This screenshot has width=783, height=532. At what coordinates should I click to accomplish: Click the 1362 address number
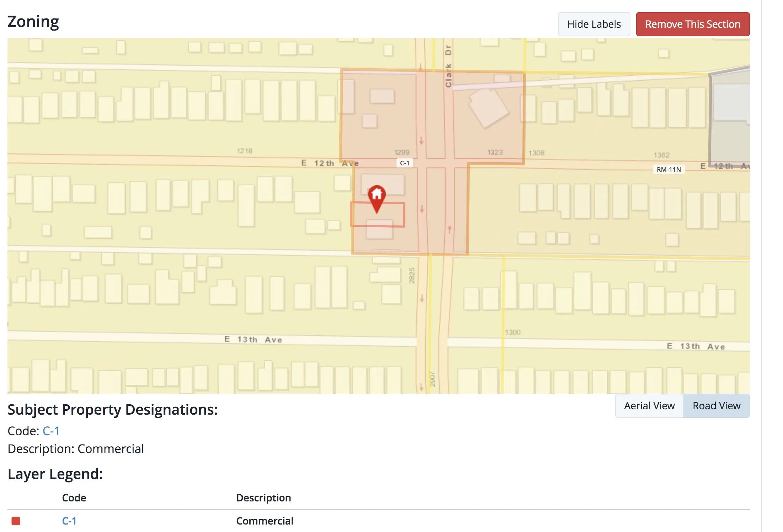(x=661, y=155)
